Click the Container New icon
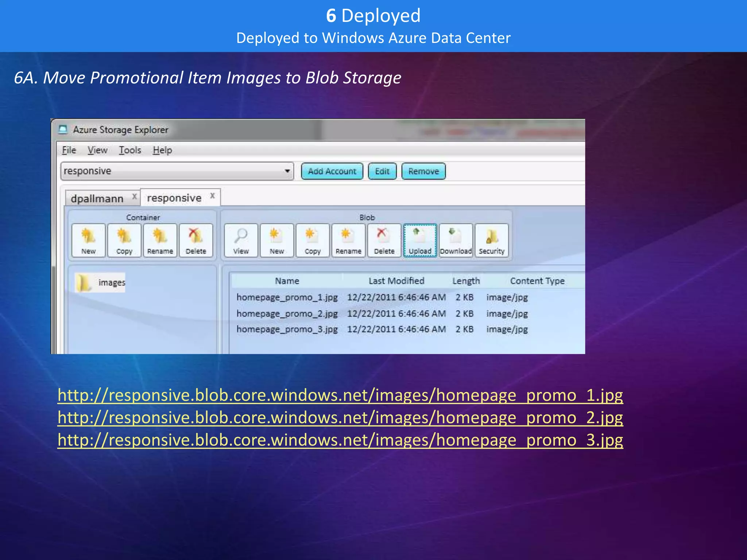Screen dimensions: 747x560 88,241
